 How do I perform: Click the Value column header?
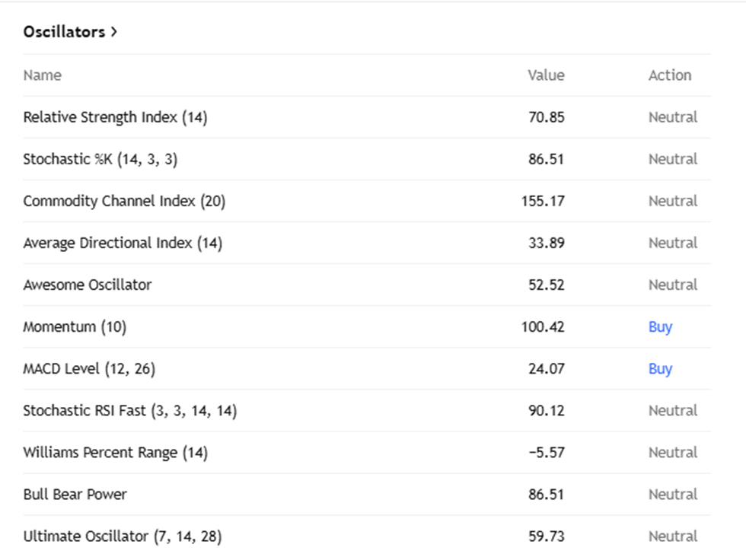(546, 75)
